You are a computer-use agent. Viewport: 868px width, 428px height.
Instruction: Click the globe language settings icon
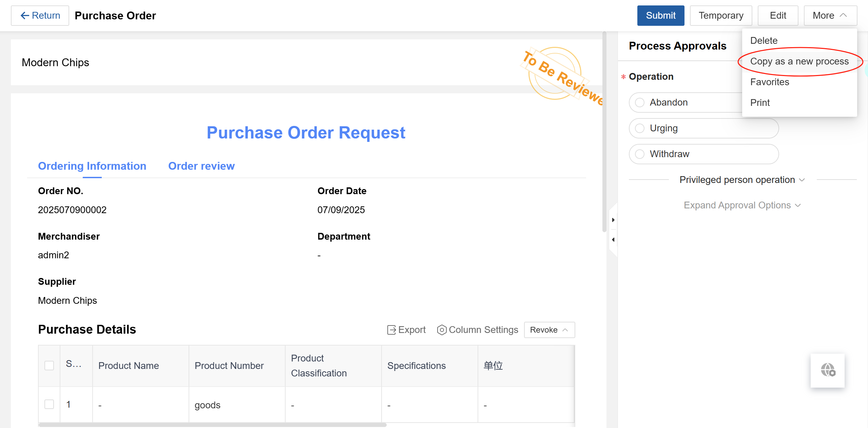(x=827, y=370)
